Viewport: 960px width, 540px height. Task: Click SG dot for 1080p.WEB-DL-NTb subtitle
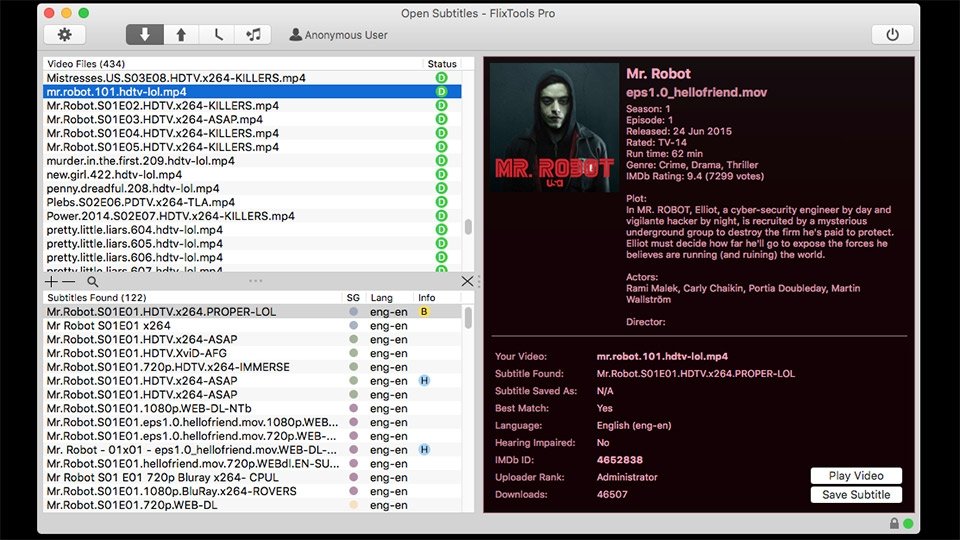point(353,408)
